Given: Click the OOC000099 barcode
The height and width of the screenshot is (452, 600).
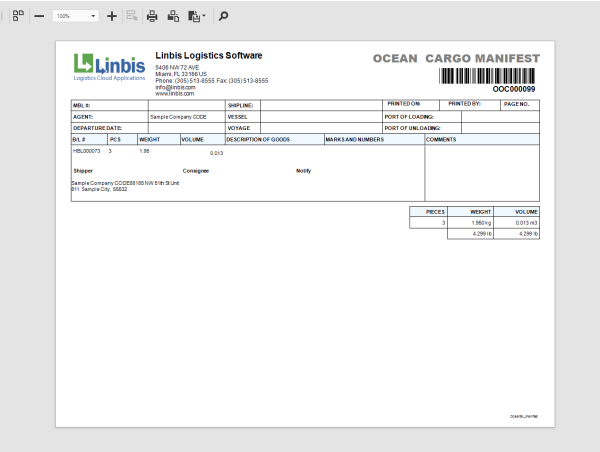Looking at the screenshot, I should pos(487,76).
